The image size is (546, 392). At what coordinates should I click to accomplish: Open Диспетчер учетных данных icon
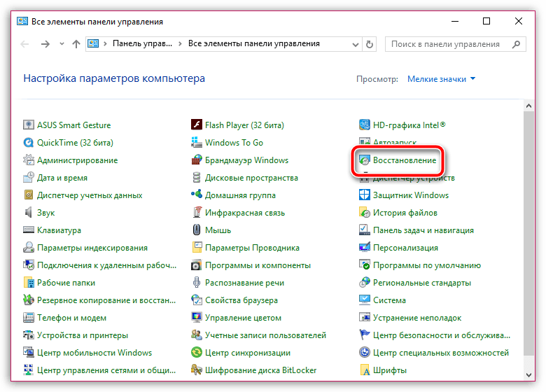click(x=28, y=195)
